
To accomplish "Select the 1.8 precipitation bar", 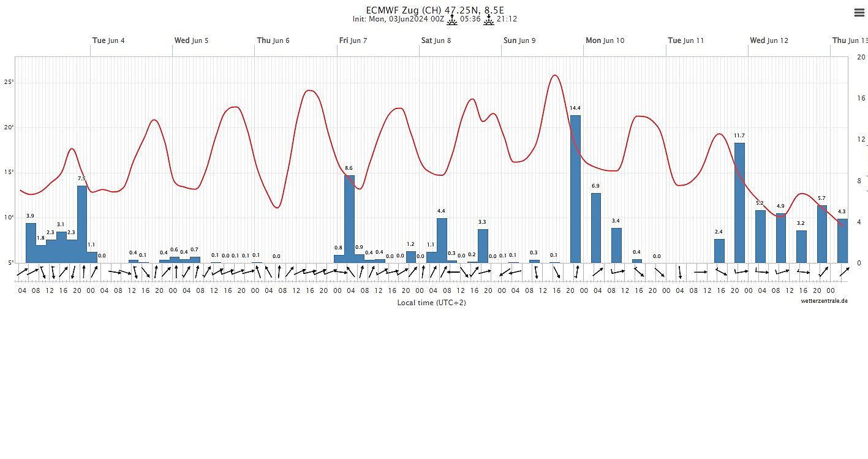I will click(x=40, y=254).
